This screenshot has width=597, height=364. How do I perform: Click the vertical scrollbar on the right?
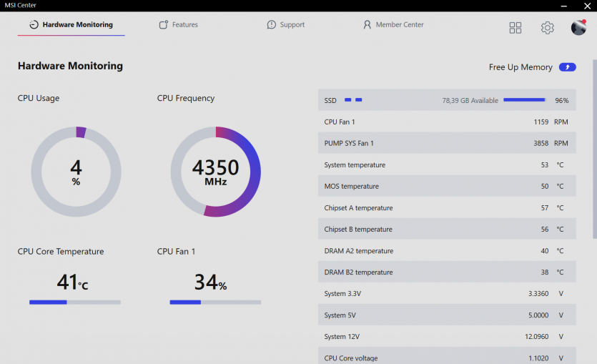pos(593,136)
